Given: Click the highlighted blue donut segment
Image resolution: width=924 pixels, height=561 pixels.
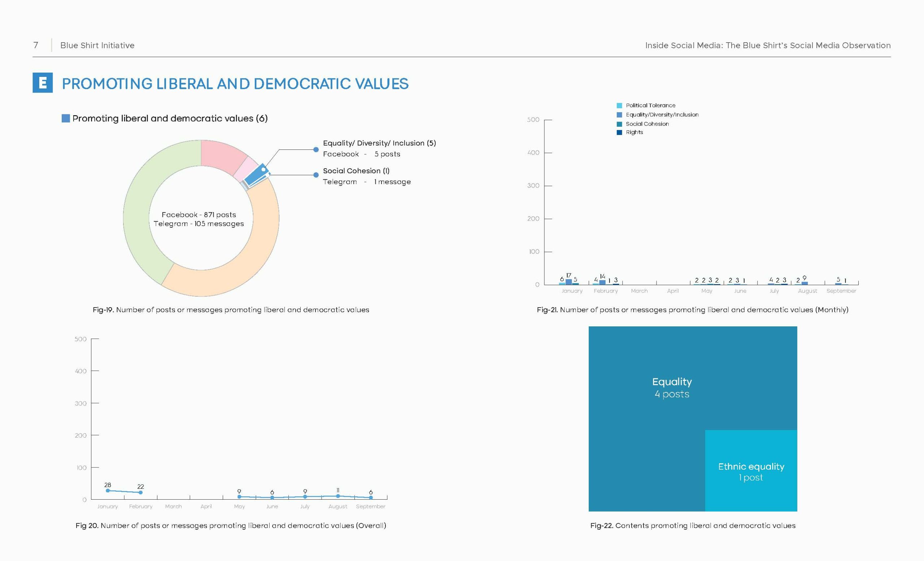Looking at the screenshot, I should point(257,175).
